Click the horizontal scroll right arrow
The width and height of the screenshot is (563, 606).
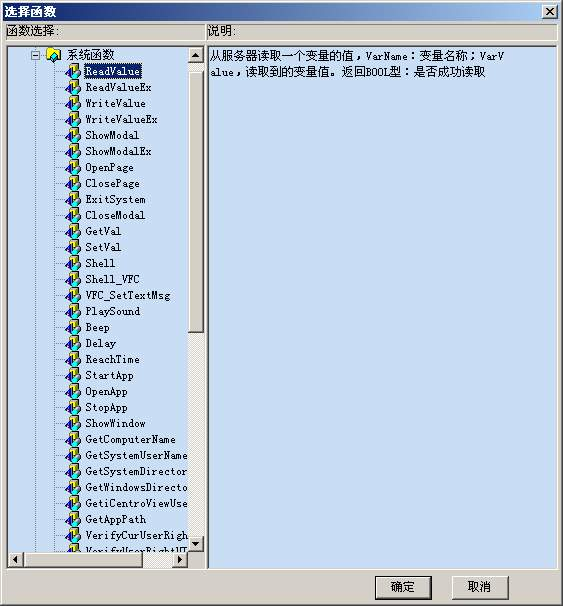click(180, 559)
